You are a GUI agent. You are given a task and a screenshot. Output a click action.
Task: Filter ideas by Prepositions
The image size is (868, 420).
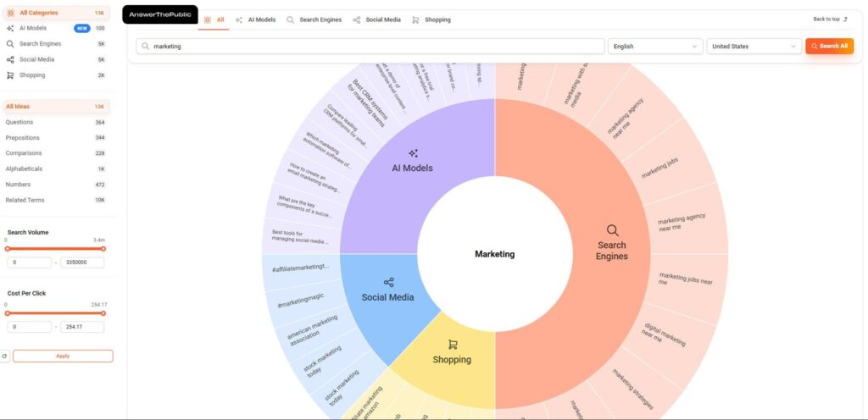coord(56,138)
